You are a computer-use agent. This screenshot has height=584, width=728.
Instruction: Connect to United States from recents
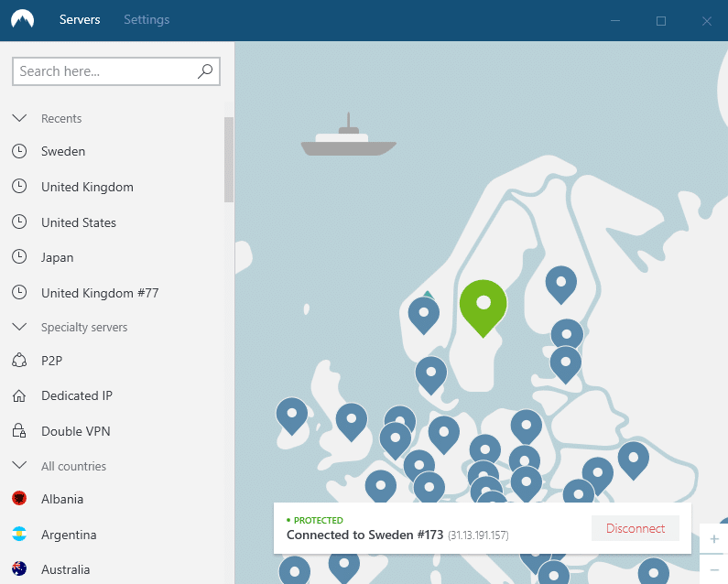coord(79,222)
